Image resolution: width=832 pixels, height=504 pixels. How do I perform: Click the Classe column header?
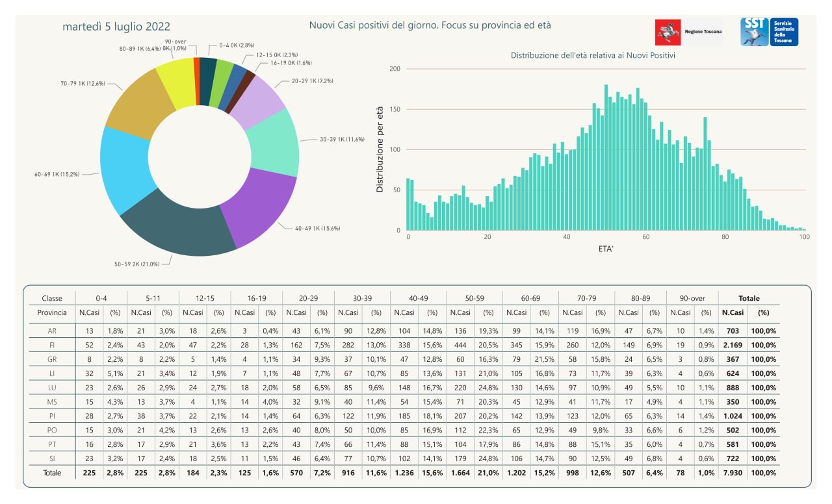52,298
